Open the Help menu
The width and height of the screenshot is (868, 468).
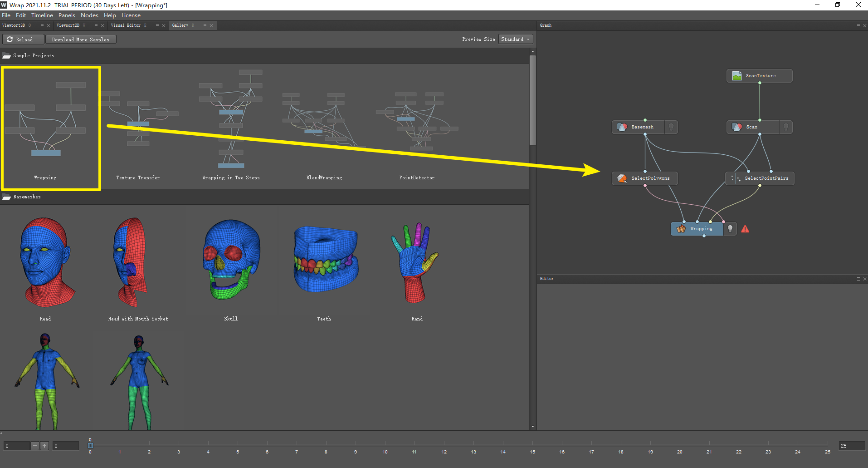[110, 15]
